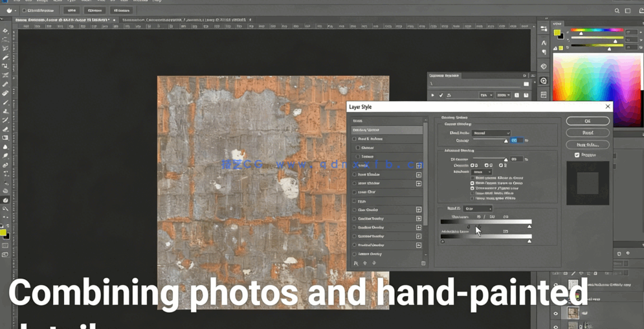Click the trash icon below the styles list
This screenshot has height=329, width=644.
click(x=423, y=264)
